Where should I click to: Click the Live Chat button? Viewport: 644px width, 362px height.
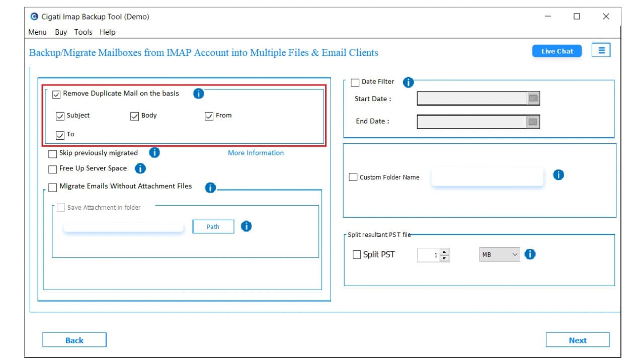(x=557, y=51)
